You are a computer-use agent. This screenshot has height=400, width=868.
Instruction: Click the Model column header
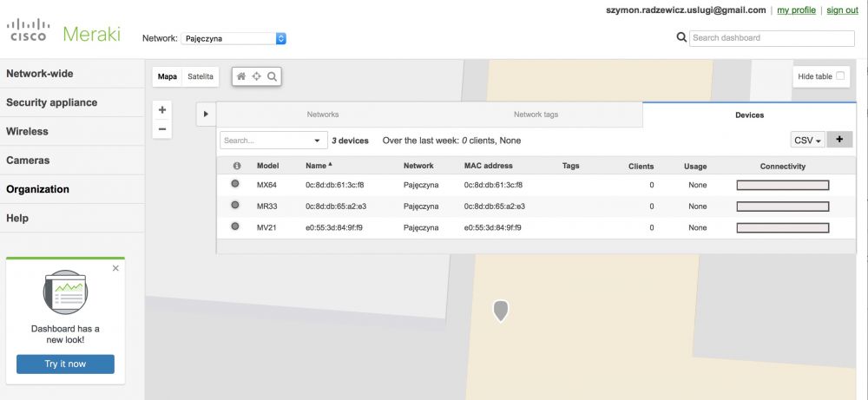(x=268, y=166)
